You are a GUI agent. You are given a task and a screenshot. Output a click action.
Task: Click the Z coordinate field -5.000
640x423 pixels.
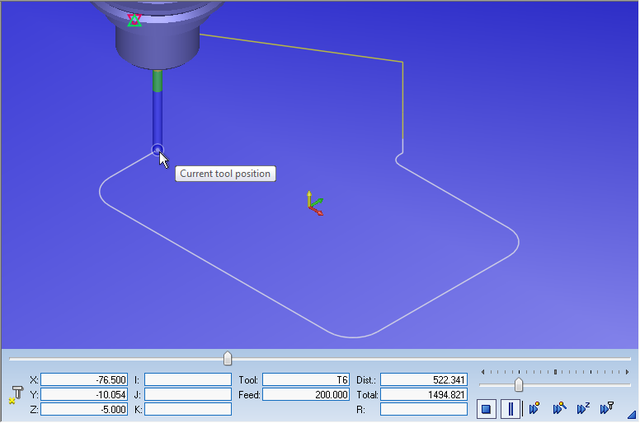click(84, 409)
